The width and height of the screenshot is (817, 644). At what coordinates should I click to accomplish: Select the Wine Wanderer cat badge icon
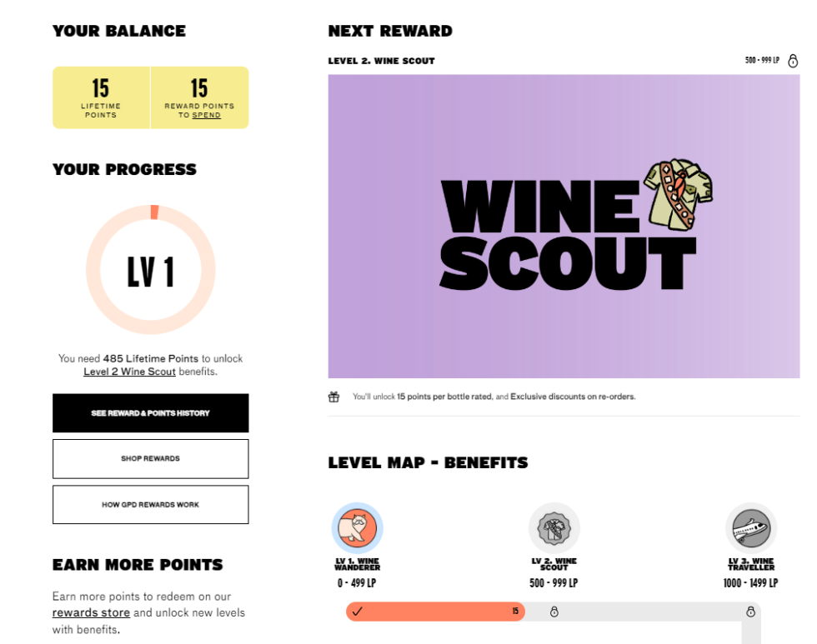tap(357, 528)
